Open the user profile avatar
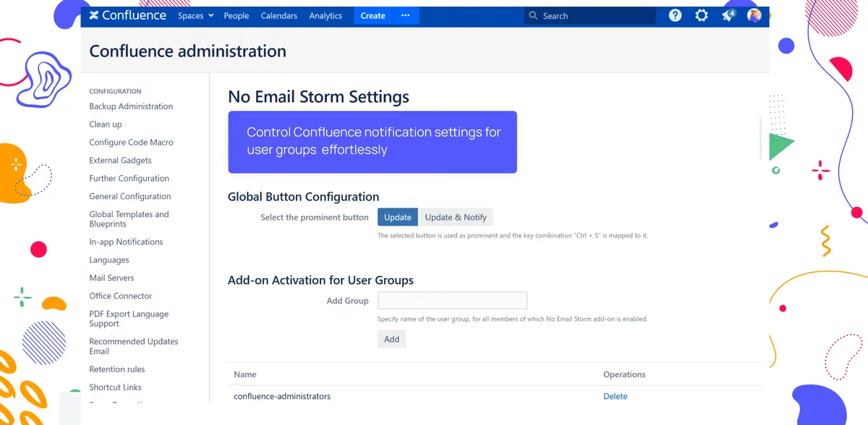Viewport: 868px width, 425px height. [754, 15]
